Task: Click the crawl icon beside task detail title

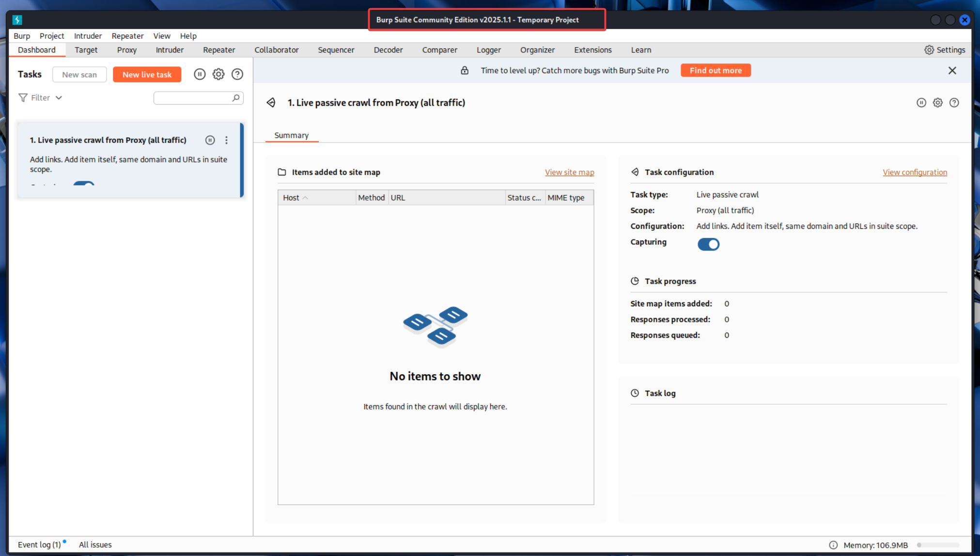Action: click(271, 103)
